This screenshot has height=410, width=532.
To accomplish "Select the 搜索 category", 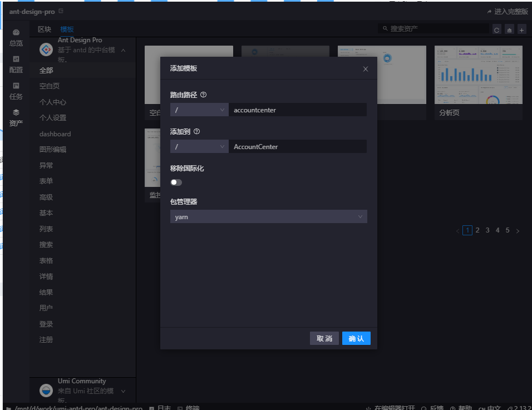I will 83,244.
